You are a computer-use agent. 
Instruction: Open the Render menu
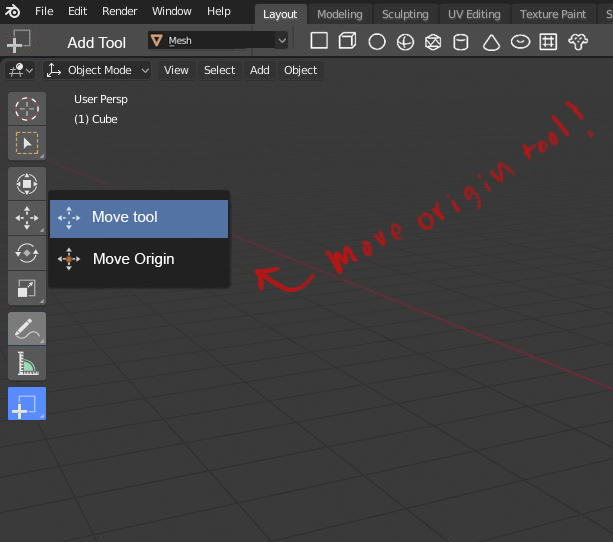click(120, 11)
